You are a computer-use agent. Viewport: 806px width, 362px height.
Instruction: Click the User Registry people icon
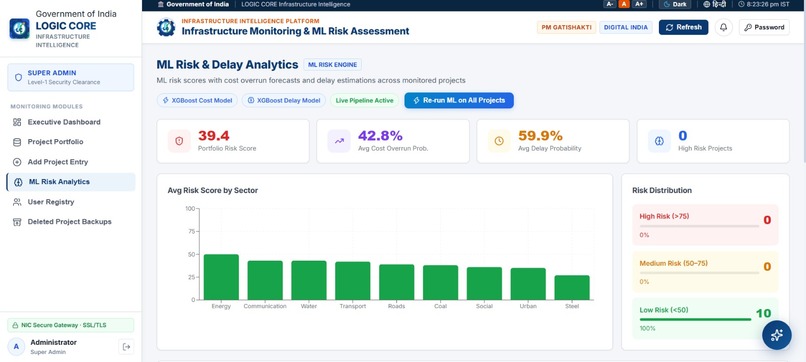[17, 202]
